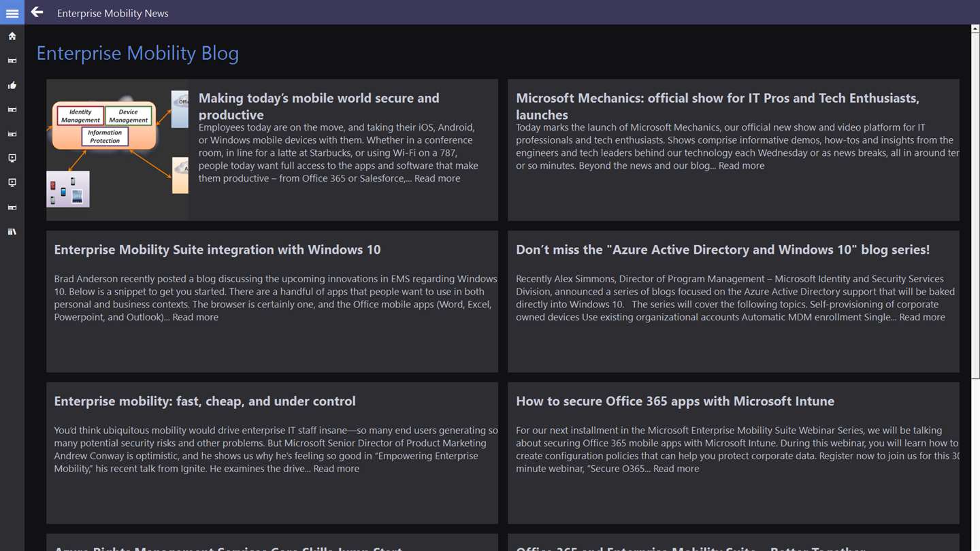Click the thumbs-up sidebar icon
This screenshot has height=551, width=980.
coord(12,85)
